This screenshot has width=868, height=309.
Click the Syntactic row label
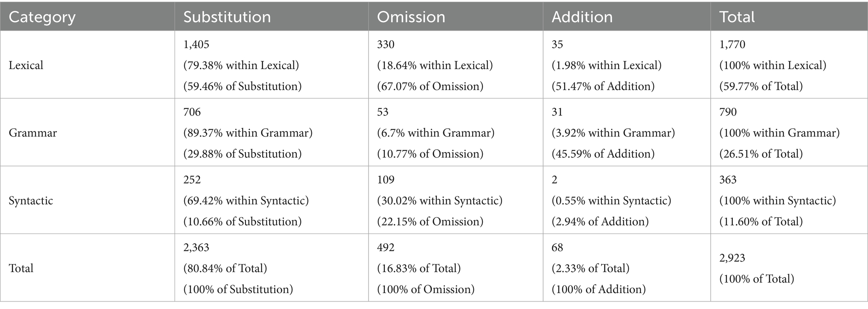click(x=31, y=200)
